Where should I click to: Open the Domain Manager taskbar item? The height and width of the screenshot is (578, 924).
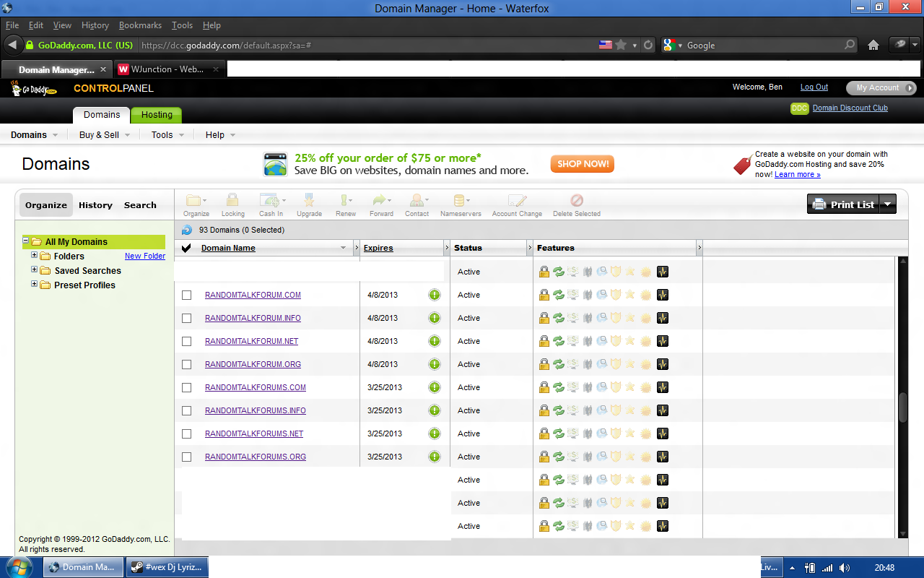[x=83, y=567]
